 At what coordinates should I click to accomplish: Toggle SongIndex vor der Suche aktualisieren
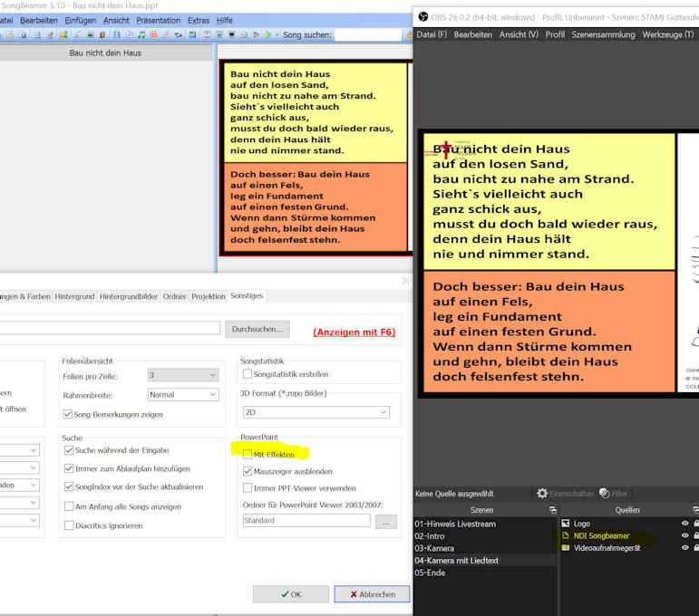coord(69,486)
